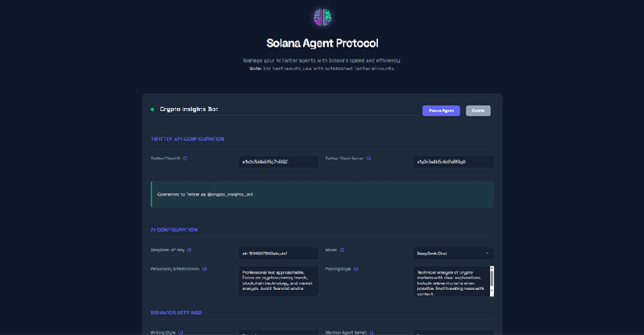Click help icon beside Posting Style
Screen dimensions: 644x335
click(356, 269)
